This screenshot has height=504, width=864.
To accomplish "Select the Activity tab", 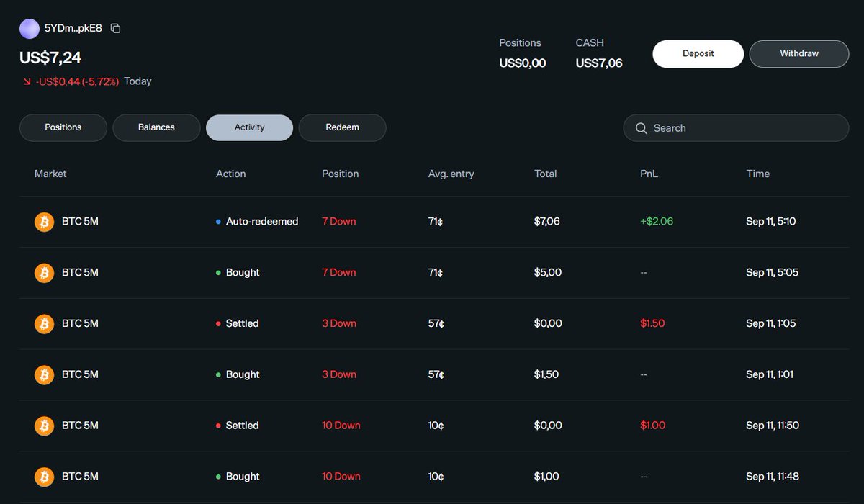I will (249, 127).
